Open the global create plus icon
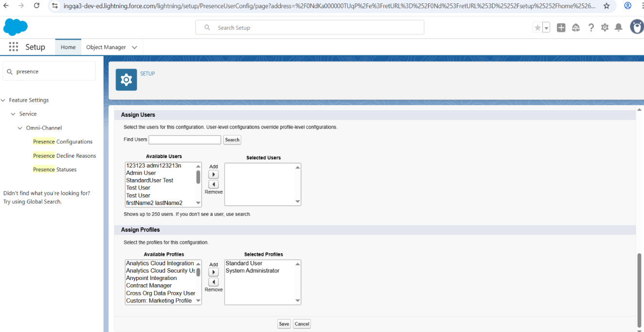This screenshot has width=644, height=332. (561, 28)
